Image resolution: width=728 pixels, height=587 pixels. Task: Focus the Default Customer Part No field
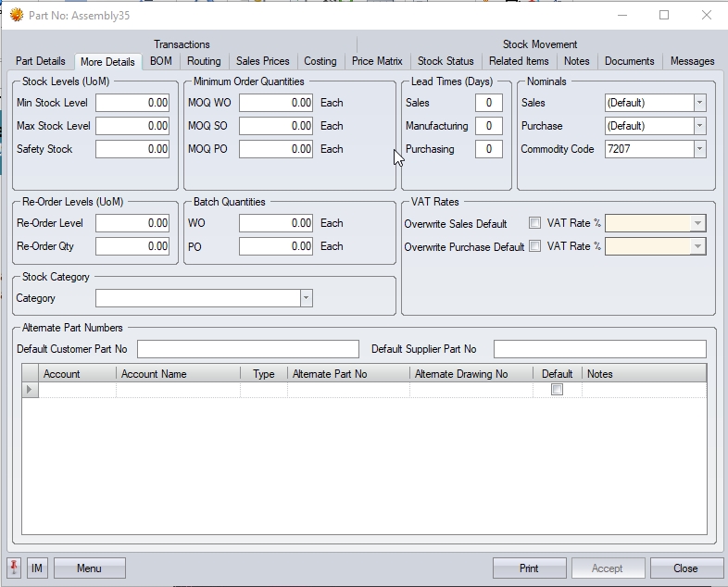(x=247, y=349)
